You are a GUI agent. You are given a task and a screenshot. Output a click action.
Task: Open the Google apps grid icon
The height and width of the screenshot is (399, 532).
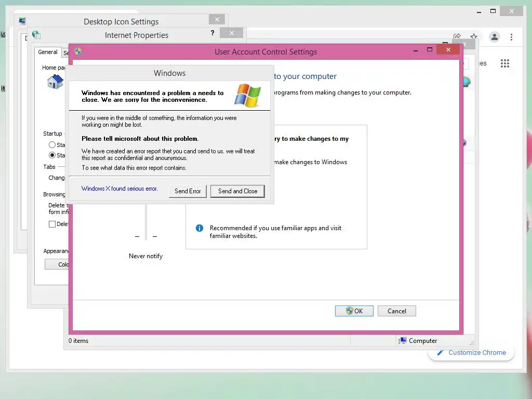pyautogui.click(x=505, y=63)
